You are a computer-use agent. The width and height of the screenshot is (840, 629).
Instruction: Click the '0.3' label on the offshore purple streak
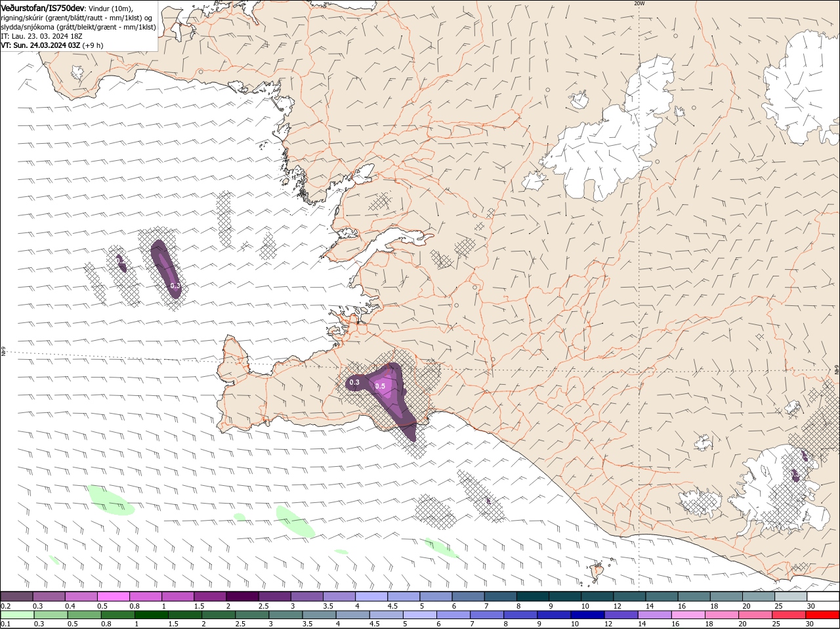click(x=175, y=286)
